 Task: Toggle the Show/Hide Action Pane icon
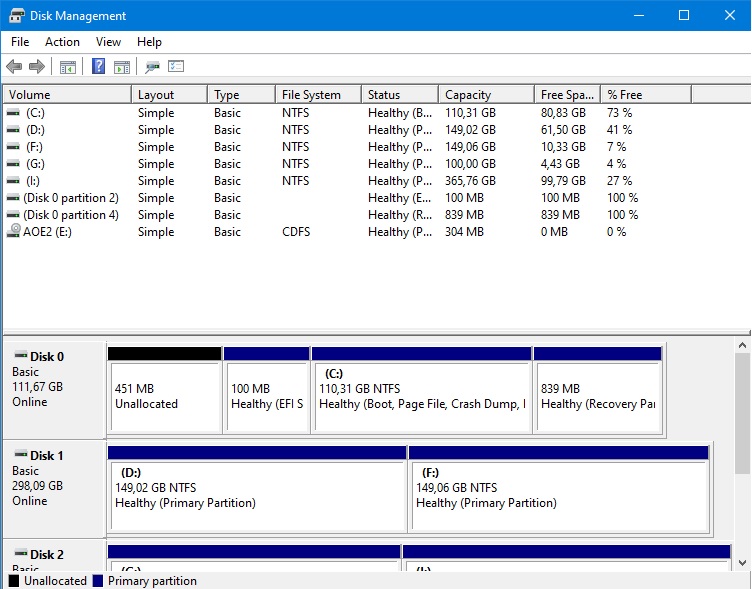click(122, 67)
